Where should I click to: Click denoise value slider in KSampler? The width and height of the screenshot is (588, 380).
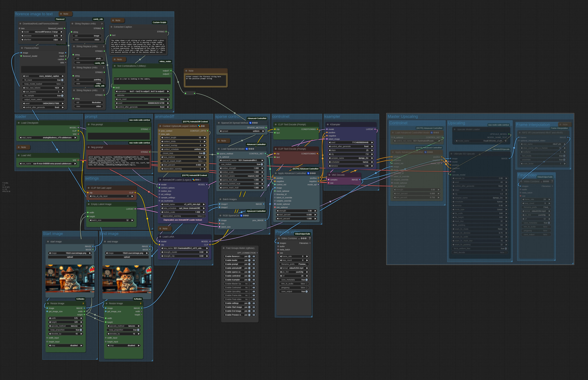click(x=351, y=166)
